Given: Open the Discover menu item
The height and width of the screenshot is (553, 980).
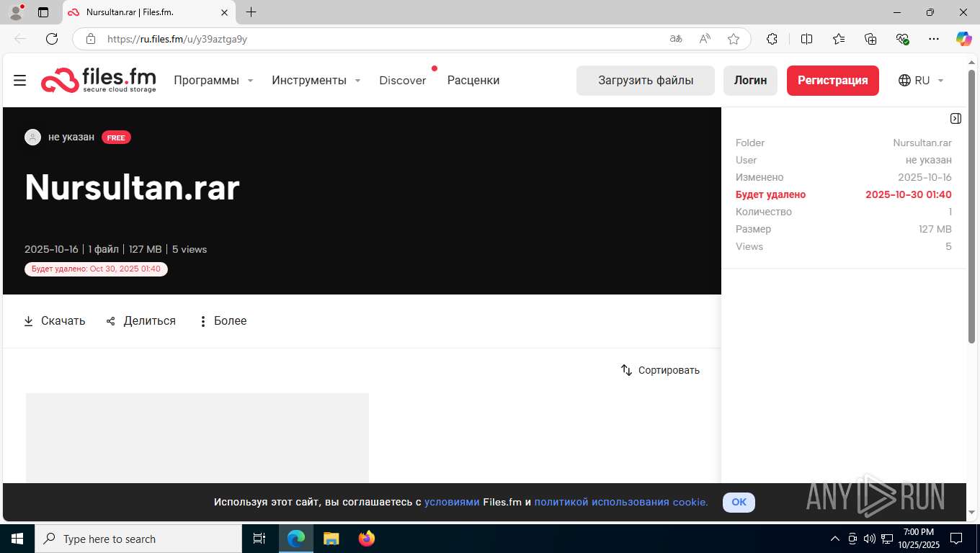Looking at the screenshot, I should pyautogui.click(x=403, y=80).
